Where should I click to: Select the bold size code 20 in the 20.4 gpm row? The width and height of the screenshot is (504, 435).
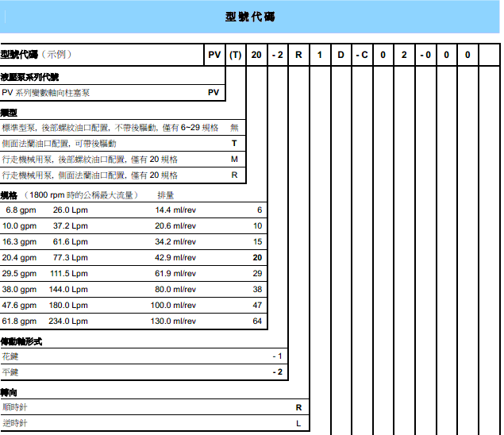257,258
